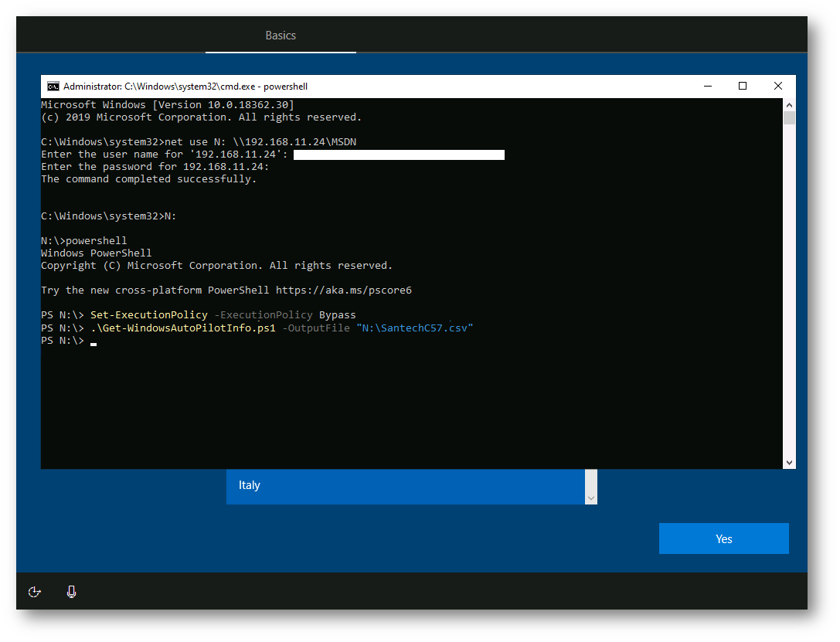Image resolution: width=840 pixels, height=642 pixels.
Task: Click the blinking PS N:\> prompt cursor
Action: tap(94, 344)
